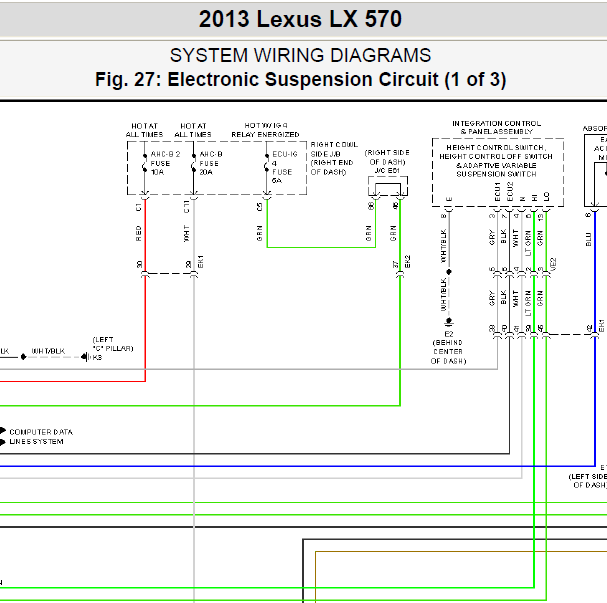Click the "(LEFT SIDE OF DASH)" label
The image size is (607, 603).
click(588, 481)
